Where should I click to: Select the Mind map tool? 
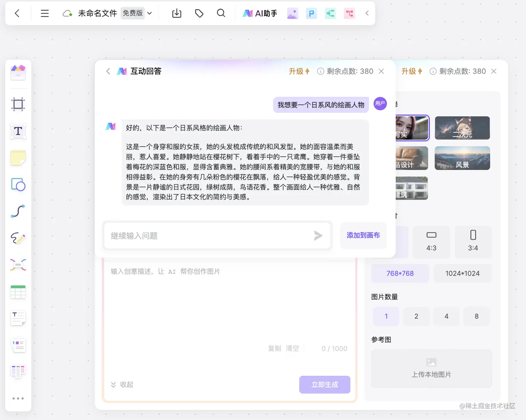click(18, 265)
